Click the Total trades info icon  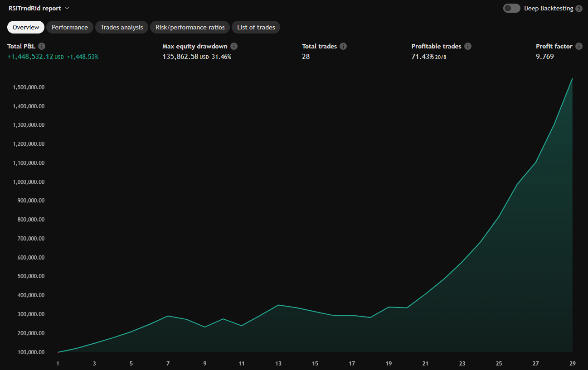click(343, 46)
